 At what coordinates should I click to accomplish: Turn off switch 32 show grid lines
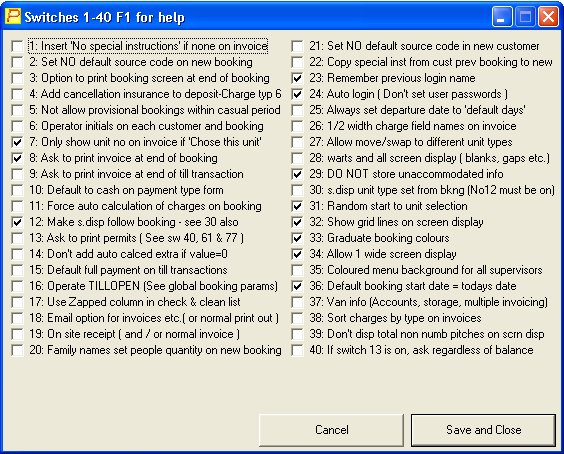[297, 222]
